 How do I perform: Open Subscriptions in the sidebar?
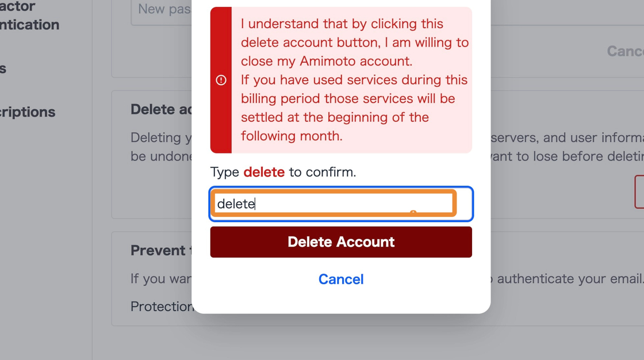(x=28, y=112)
